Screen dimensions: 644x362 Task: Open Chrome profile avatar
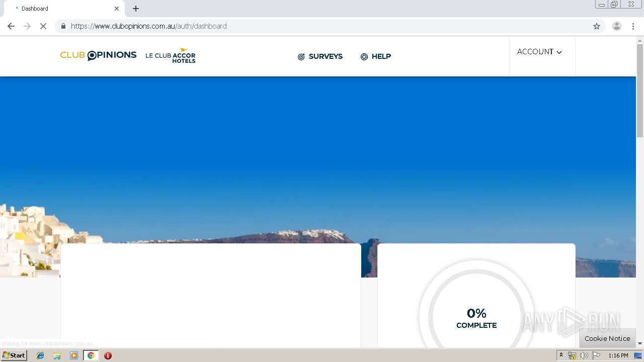click(x=616, y=26)
